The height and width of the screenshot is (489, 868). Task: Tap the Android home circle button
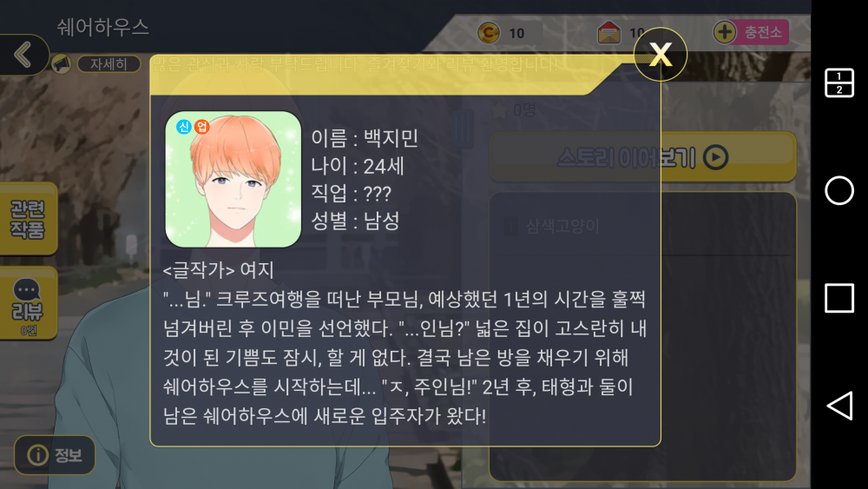[x=839, y=190]
